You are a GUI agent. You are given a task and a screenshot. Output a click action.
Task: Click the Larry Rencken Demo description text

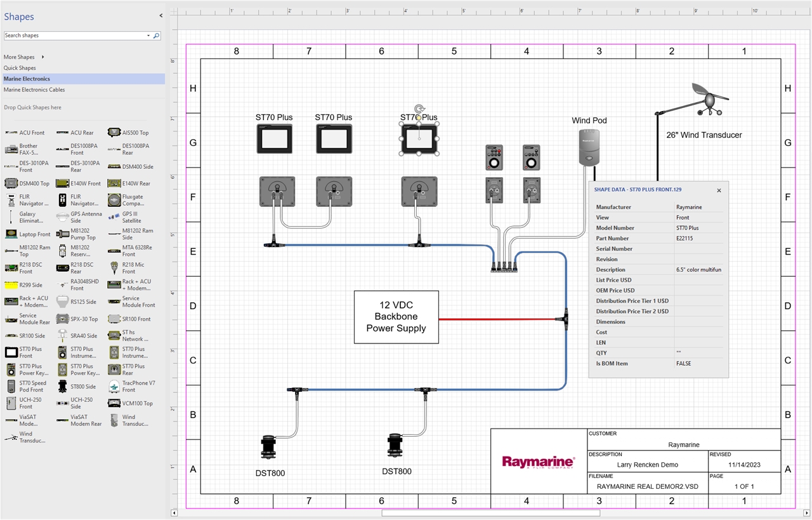[x=647, y=465]
